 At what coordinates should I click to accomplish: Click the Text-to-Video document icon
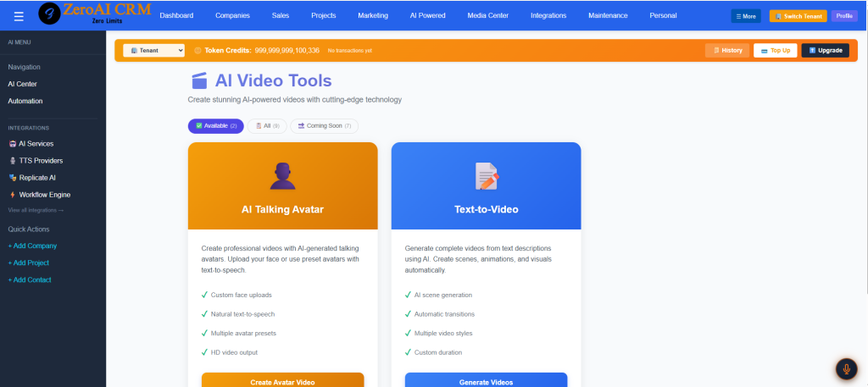[486, 176]
